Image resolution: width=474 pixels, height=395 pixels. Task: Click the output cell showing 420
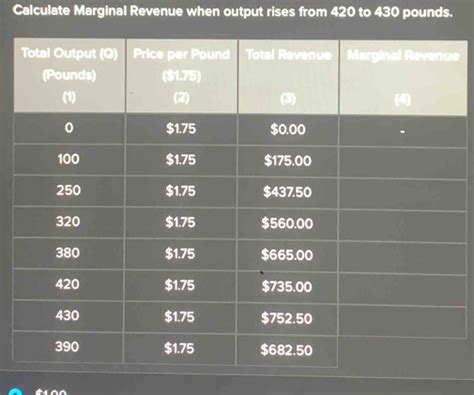(x=68, y=284)
